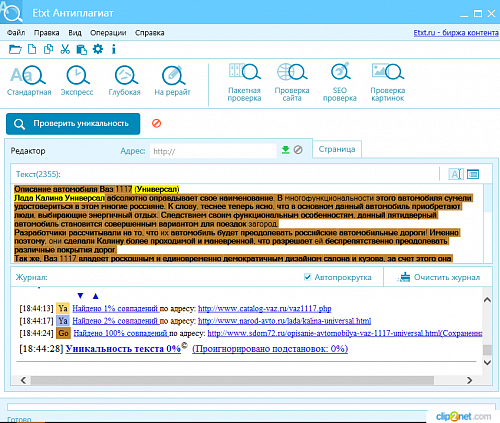Open the Правка menu
The height and width of the screenshot is (423, 500).
coord(47,33)
